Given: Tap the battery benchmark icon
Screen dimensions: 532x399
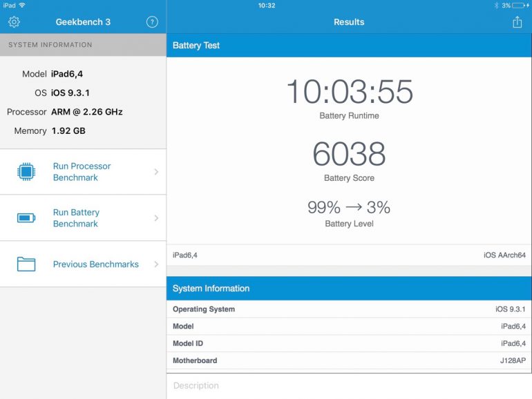Looking at the screenshot, I should pyautogui.click(x=26, y=218).
